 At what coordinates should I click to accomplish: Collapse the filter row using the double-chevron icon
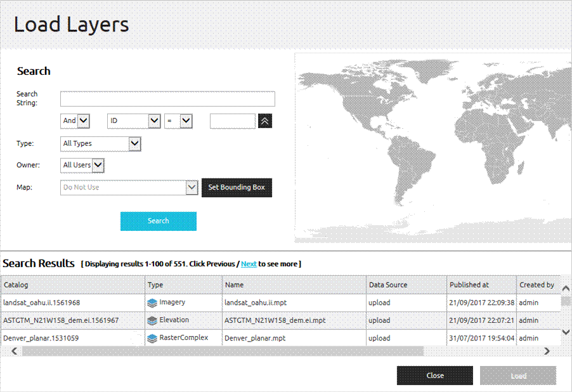pos(265,121)
